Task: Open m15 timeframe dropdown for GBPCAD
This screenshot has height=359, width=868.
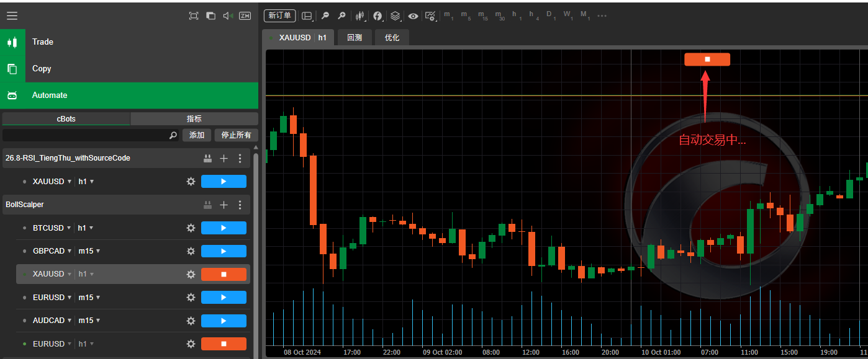Action: tap(88, 251)
